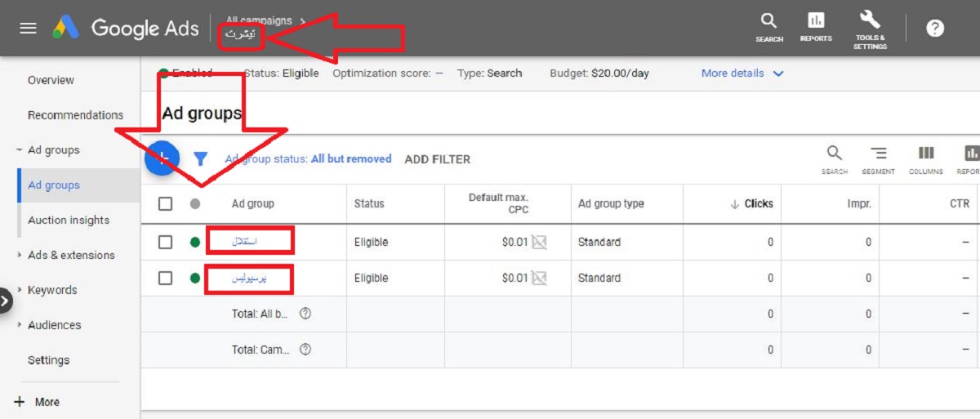The height and width of the screenshot is (419, 980).
Task: Open the Help question mark
Action: click(x=935, y=28)
